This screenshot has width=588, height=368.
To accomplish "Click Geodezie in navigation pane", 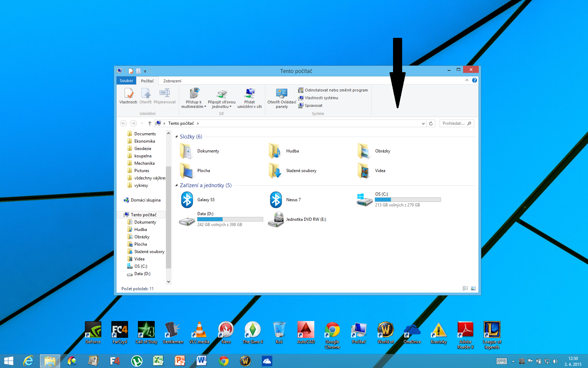I will click(143, 149).
